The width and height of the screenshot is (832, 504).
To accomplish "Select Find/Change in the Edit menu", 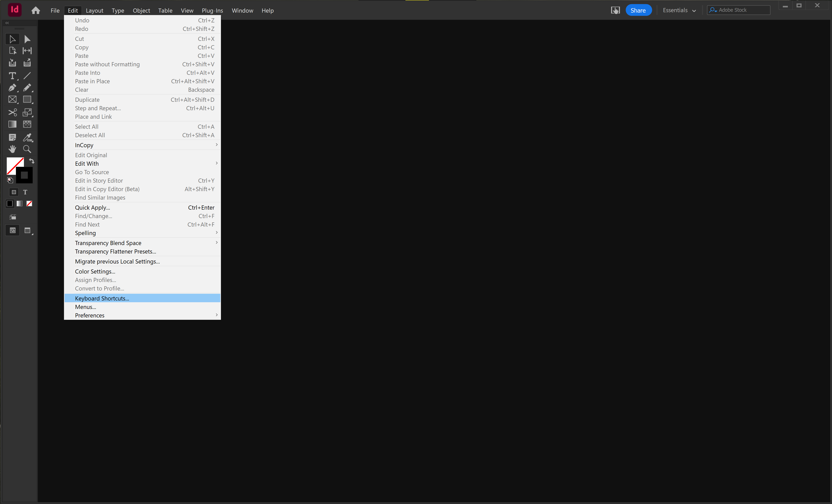I will 94,216.
